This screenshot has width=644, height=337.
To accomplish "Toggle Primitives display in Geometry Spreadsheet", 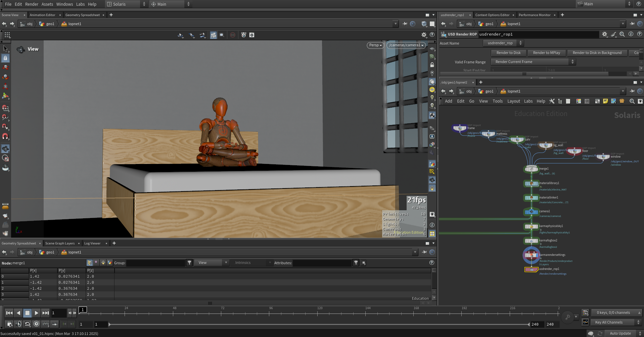I will pos(103,263).
